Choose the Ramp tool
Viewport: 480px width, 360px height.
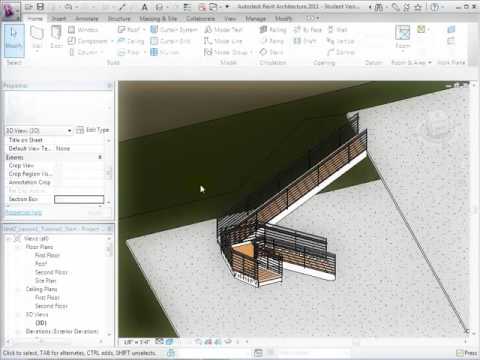pyautogui.click(x=272, y=41)
